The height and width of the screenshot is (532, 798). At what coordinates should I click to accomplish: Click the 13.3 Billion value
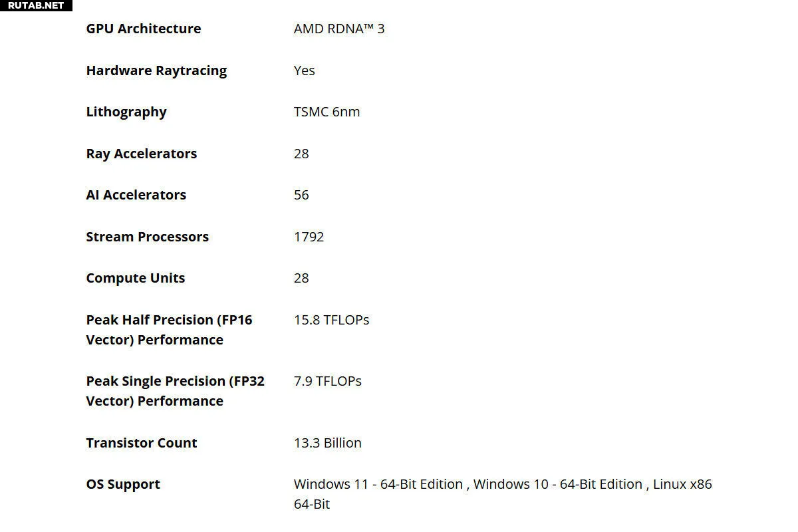click(328, 443)
